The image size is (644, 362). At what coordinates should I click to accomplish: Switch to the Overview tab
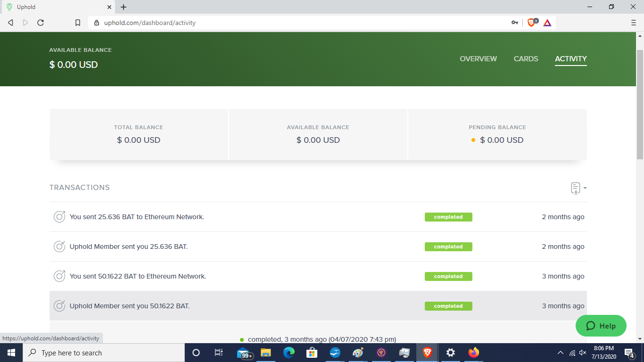478,59
